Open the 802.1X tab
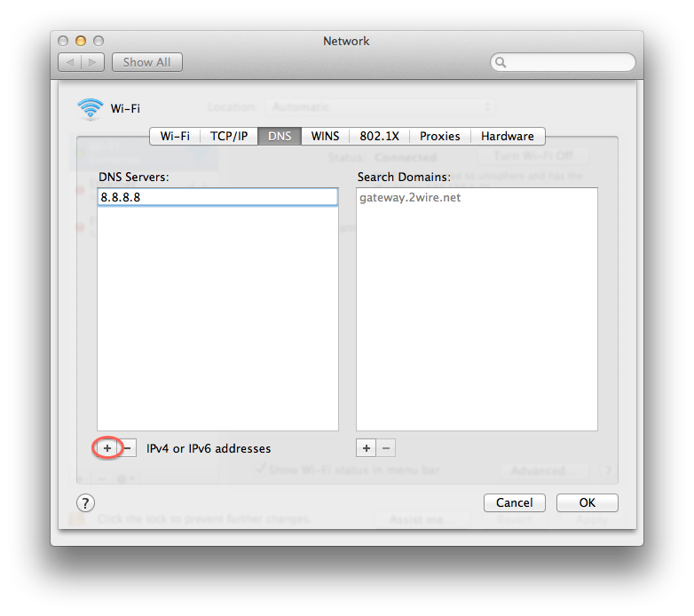 379,137
